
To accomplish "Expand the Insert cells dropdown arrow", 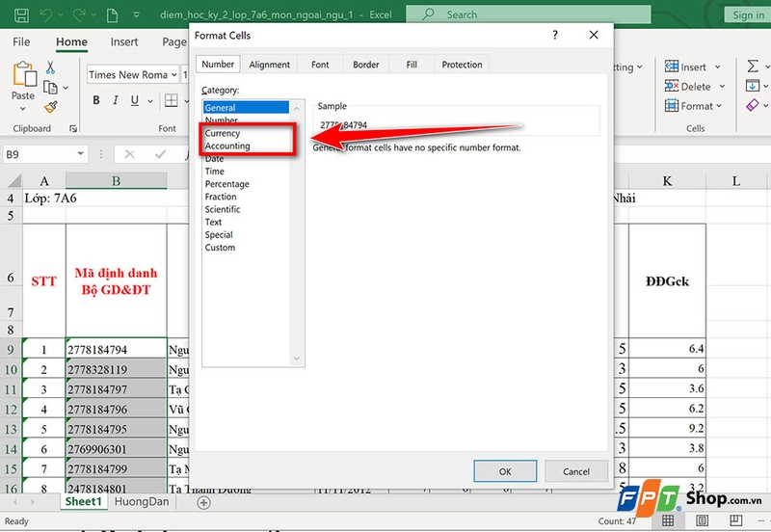I will point(717,66).
